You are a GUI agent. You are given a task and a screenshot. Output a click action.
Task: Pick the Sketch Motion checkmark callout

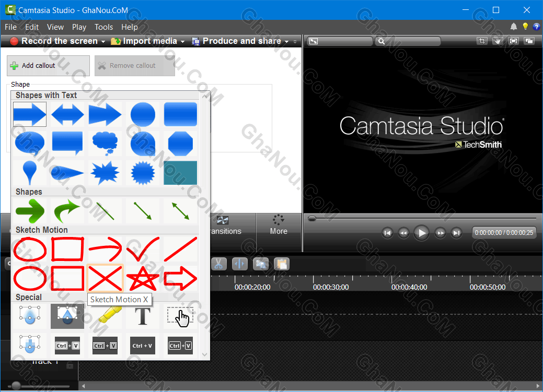click(x=142, y=249)
